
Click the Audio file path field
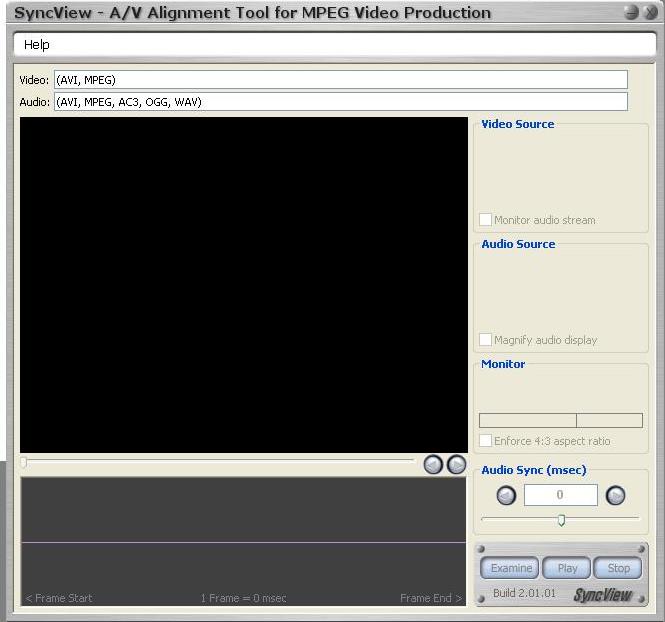[x=341, y=102]
